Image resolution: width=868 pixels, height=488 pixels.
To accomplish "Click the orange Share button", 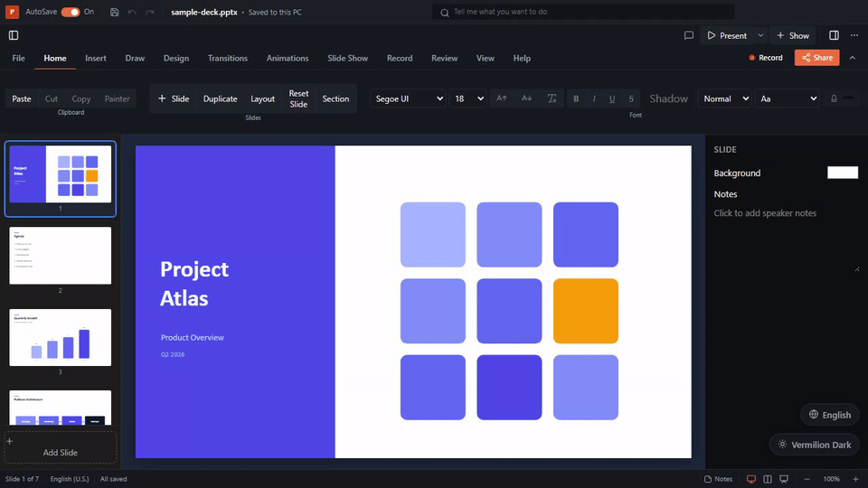I will click(x=817, y=58).
